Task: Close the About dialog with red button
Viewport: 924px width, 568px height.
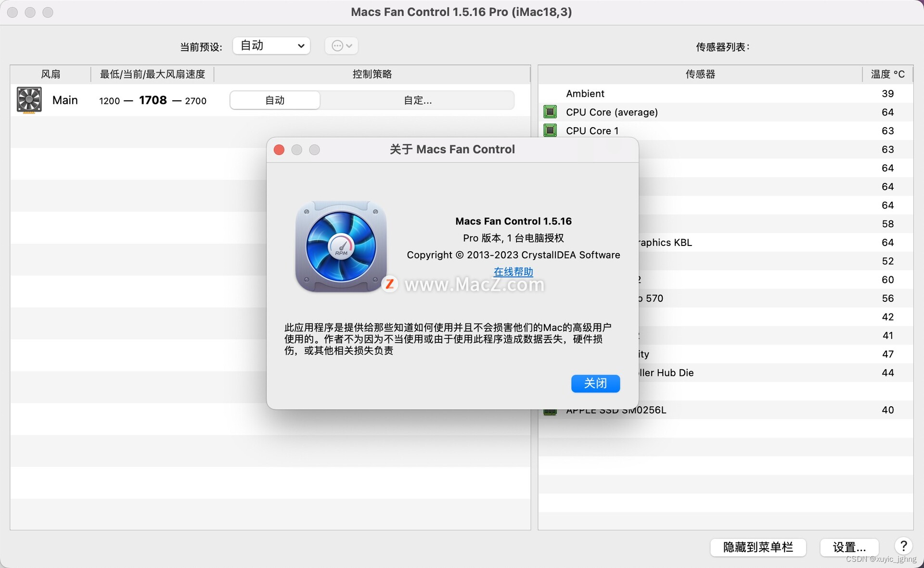Action: [x=279, y=150]
